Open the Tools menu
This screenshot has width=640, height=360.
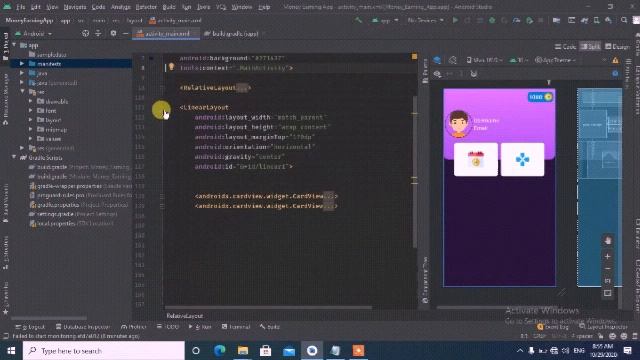(204, 7)
